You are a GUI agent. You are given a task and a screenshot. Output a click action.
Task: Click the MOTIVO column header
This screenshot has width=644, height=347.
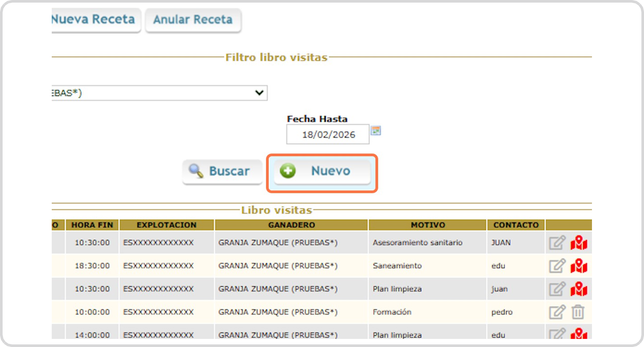tap(428, 225)
